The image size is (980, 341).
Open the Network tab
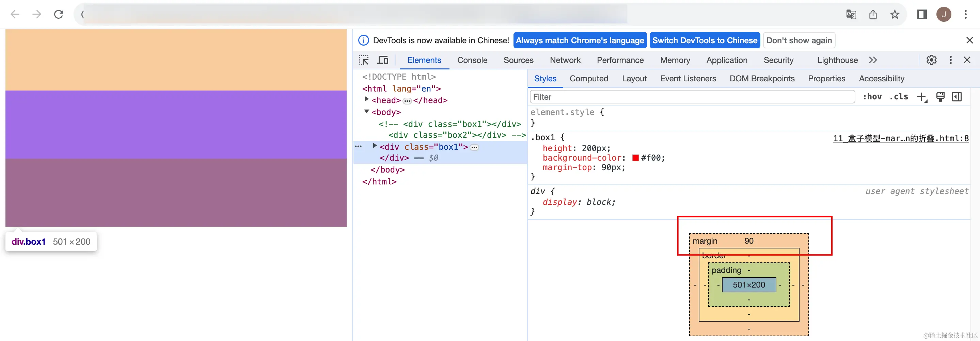coord(565,60)
